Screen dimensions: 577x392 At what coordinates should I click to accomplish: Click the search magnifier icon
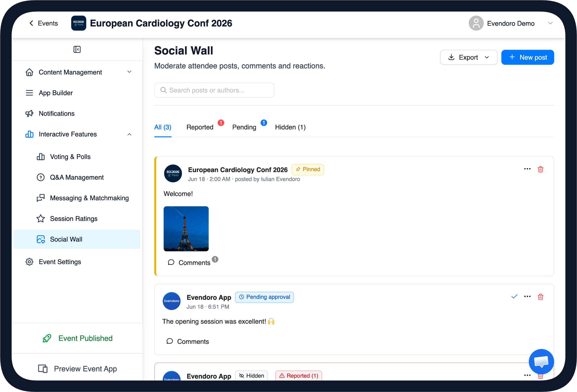tap(163, 90)
